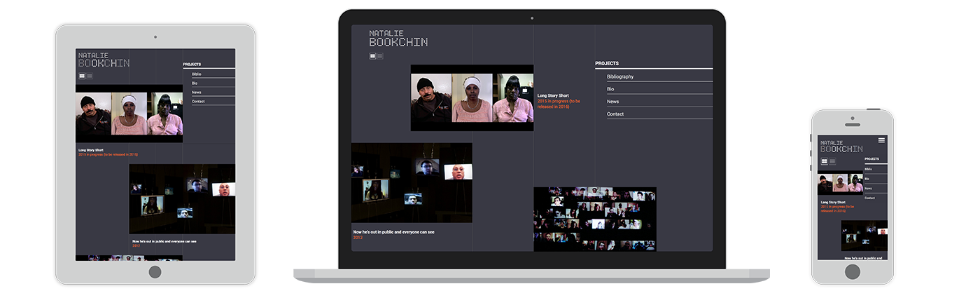Image resolution: width=980 pixels, height=298 pixels.
Task: Switch to list view on tablet site
Action: pos(90,75)
